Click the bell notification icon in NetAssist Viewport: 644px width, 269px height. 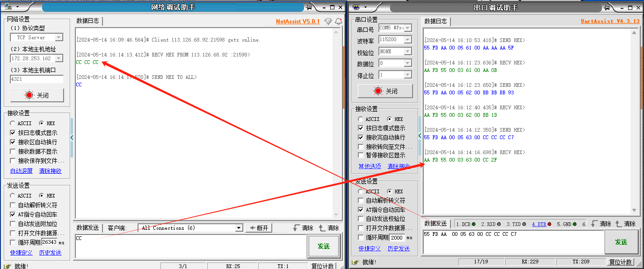click(x=339, y=21)
